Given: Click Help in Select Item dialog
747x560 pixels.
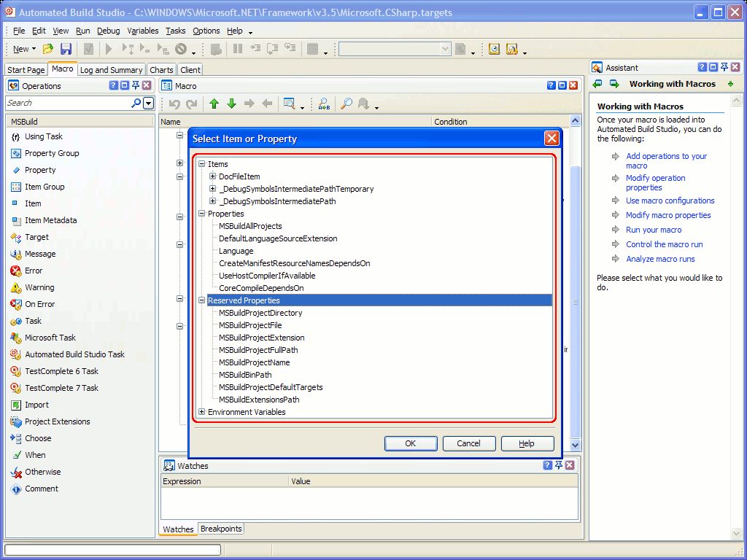Looking at the screenshot, I should coord(527,443).
